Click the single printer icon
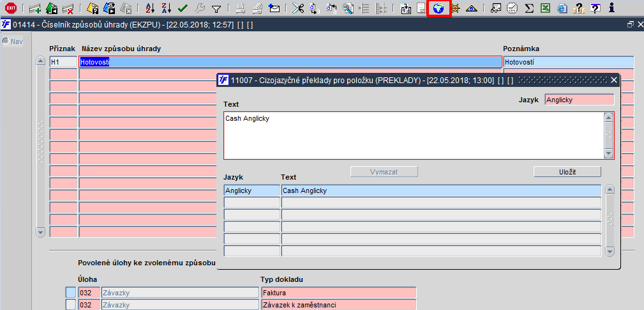The height and width of the screenshot is (310, 644). tap(241, 8)
